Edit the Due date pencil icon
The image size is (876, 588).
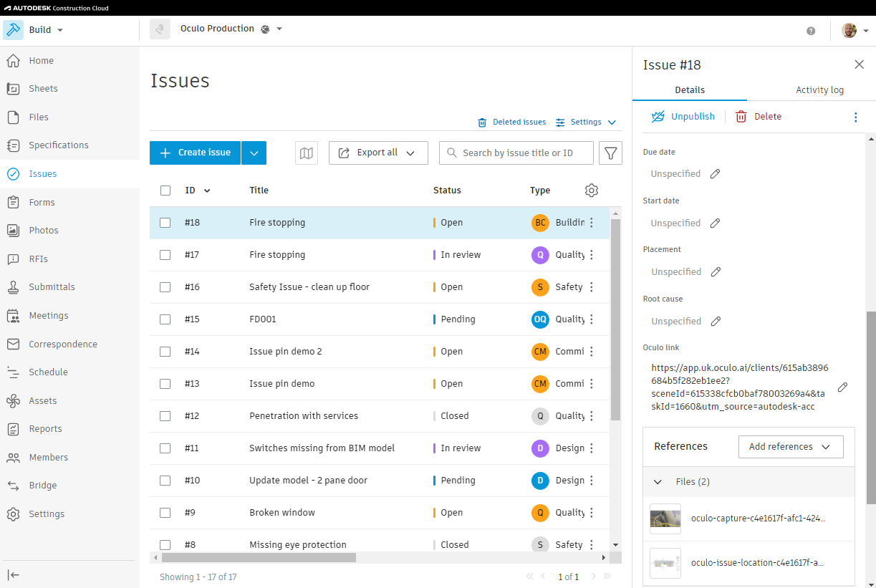(x=715, y=174)
